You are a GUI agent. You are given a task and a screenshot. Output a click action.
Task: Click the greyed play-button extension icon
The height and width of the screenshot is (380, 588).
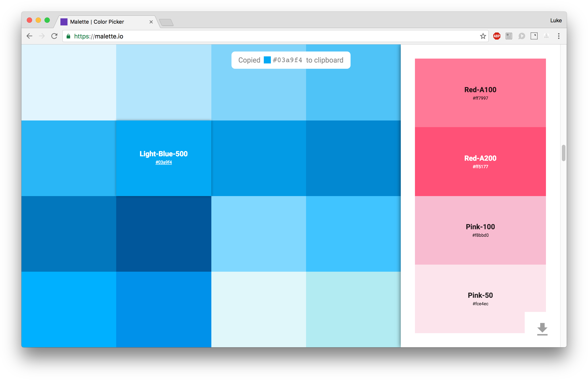[521, 36]
